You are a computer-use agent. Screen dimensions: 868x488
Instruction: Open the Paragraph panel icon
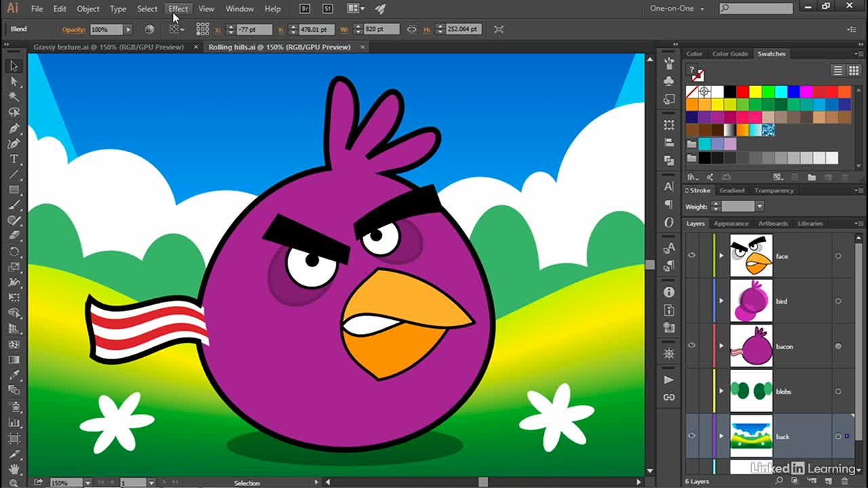(x=669, y=205)
